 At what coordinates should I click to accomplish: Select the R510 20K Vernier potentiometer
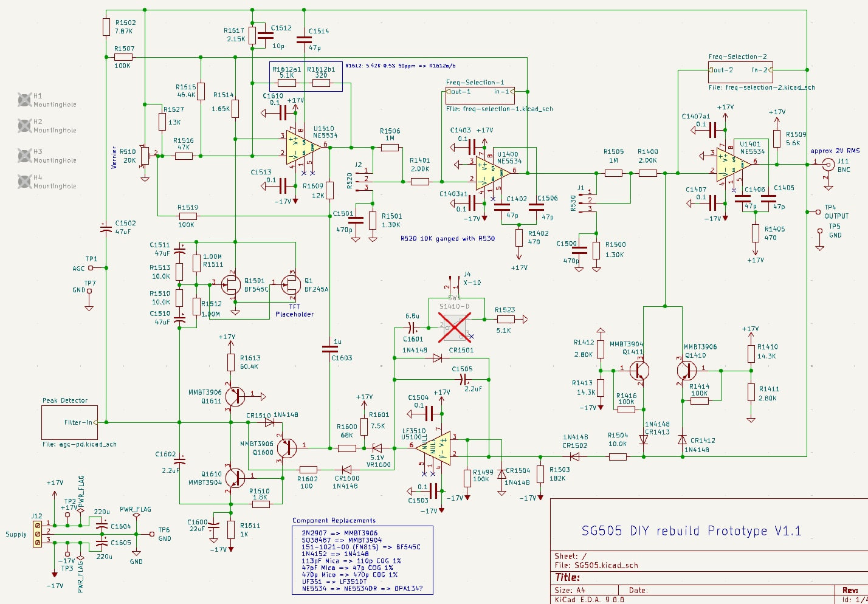[x=145, y=156]
